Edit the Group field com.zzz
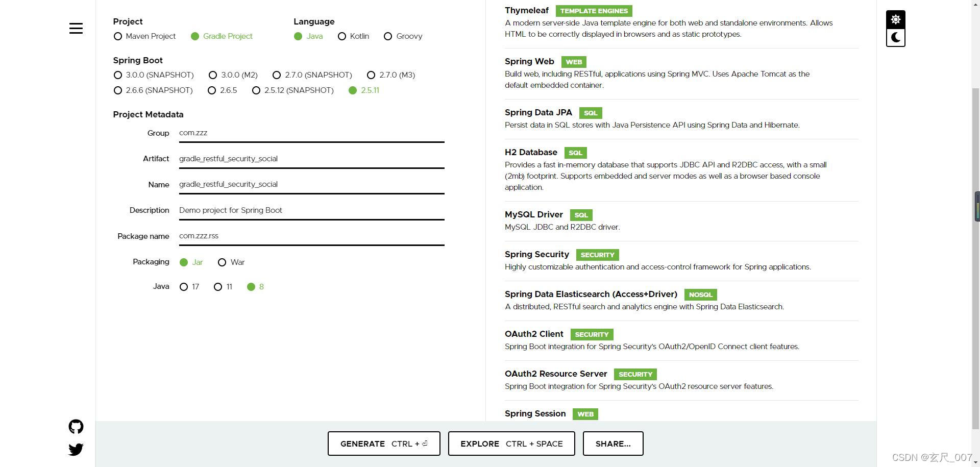The height and width of the screenshot is (467, 980). click(x=311, y=133)
